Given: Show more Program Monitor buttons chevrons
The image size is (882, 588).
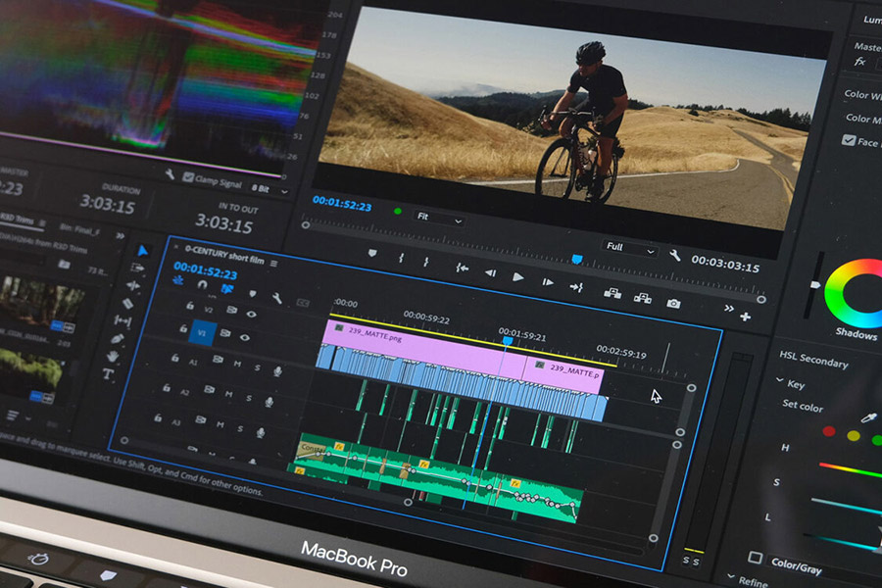Looking at the screenshot, I should click(x=729, y=309).
